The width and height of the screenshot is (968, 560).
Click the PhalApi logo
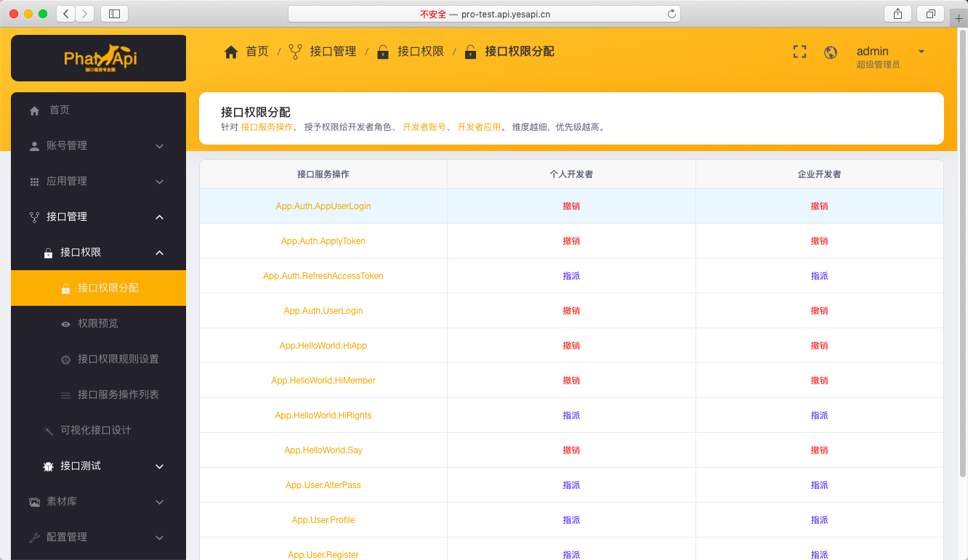tap(99, 58)
